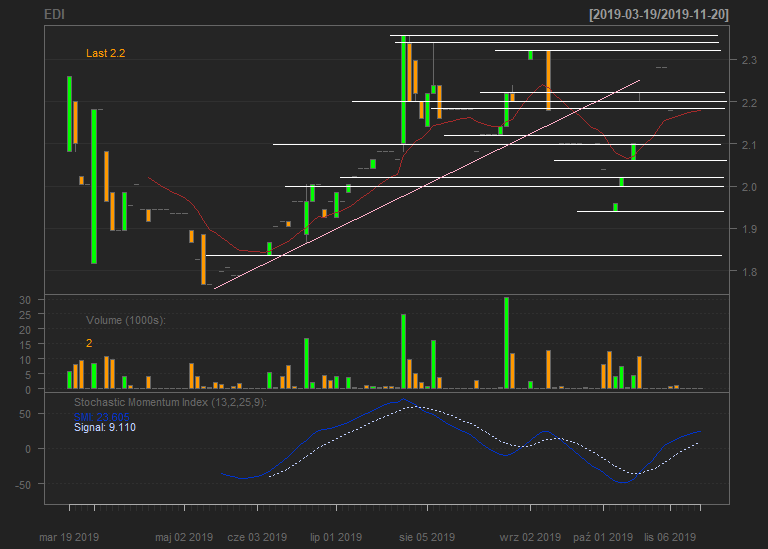Click the long green candlestick in late March
768x549 pixels.
click(x=94, y=186)
